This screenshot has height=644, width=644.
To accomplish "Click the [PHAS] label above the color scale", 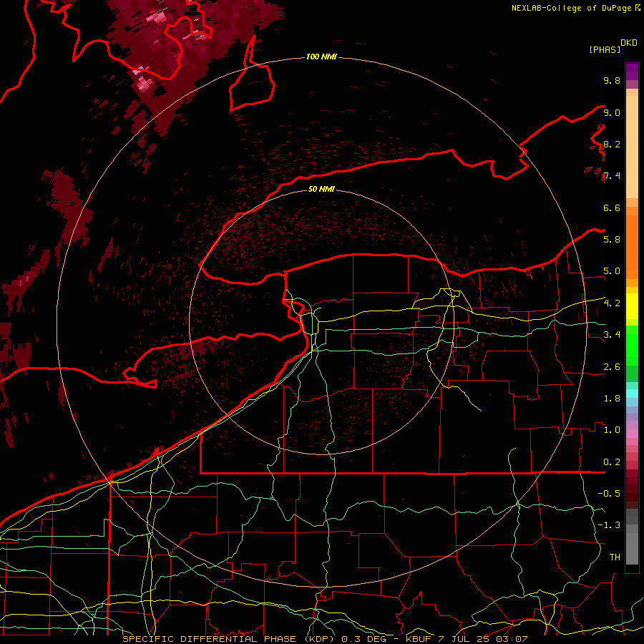I will click(605, 49).
